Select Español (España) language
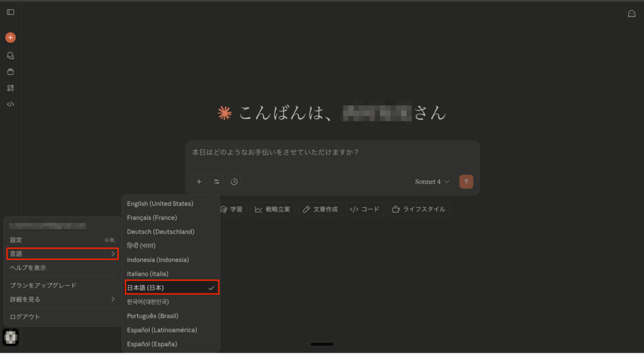This screenshot has width=644, height=362. tap(171, 344)
